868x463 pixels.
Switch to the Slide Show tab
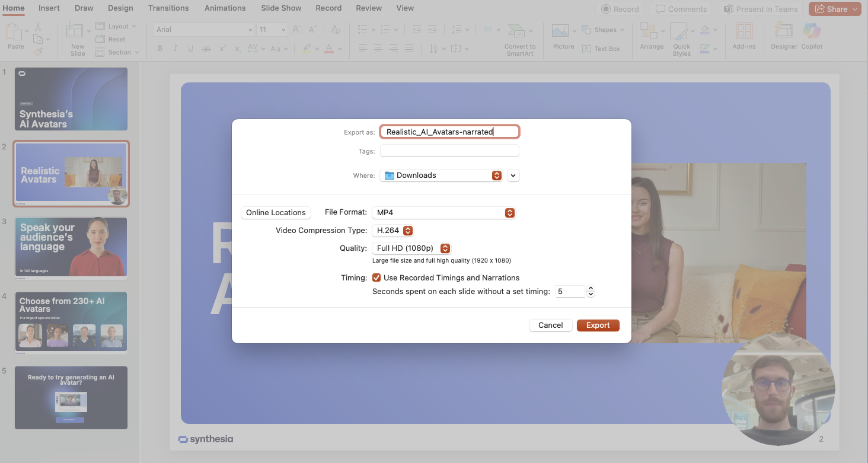tap(281, 8)
